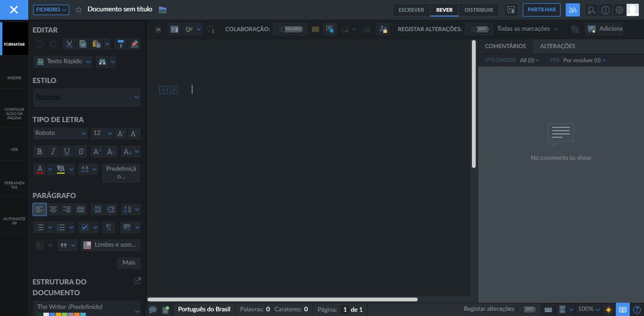Screen dimensions: 644x316
Task: Open the Roboto font family dropdown
Action: [60, 133]
